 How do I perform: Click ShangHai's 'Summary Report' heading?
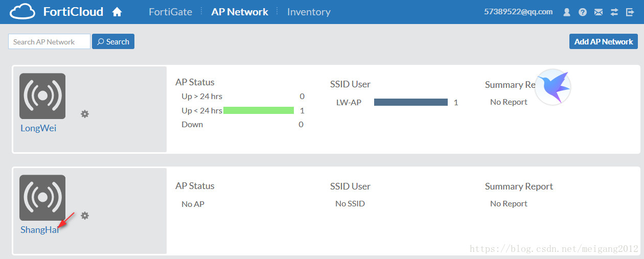coord(519,186)
